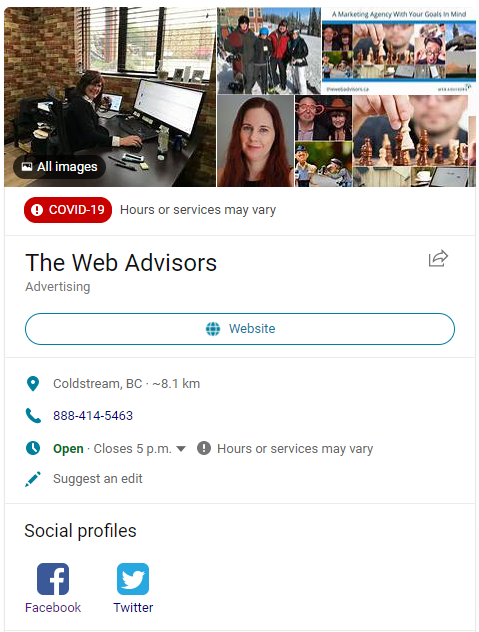Click the share arrow icon
Screen dimensions: 479x632
tap(438, 258)
